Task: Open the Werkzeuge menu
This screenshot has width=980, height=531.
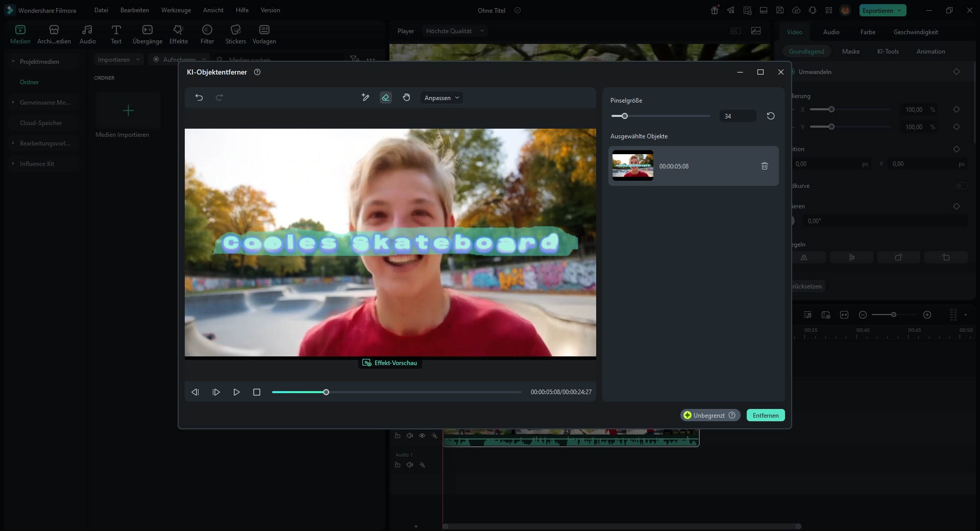Action: pyautogui.click(x=176, y=10)
